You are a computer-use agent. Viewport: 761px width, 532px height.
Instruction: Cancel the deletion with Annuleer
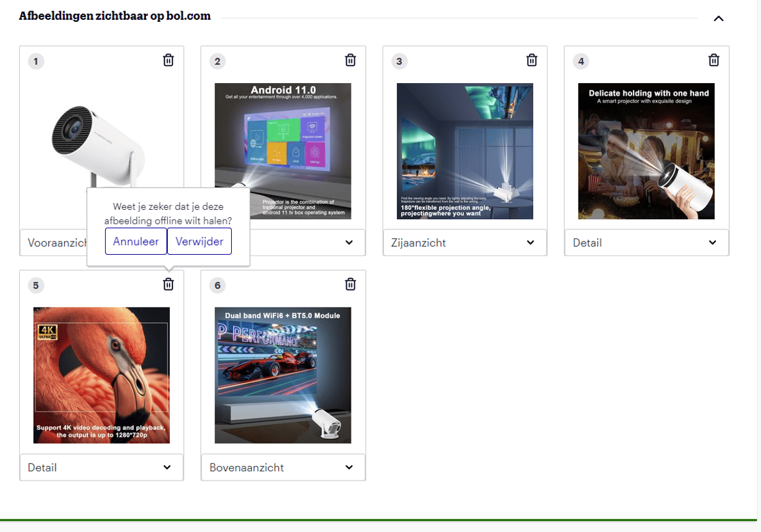[x=135, y=241]
